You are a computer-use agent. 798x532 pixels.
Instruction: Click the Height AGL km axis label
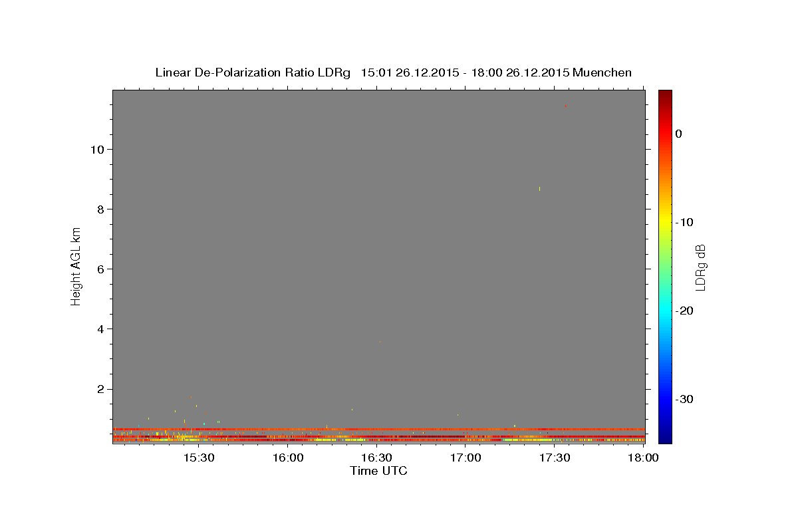[76, 265]
